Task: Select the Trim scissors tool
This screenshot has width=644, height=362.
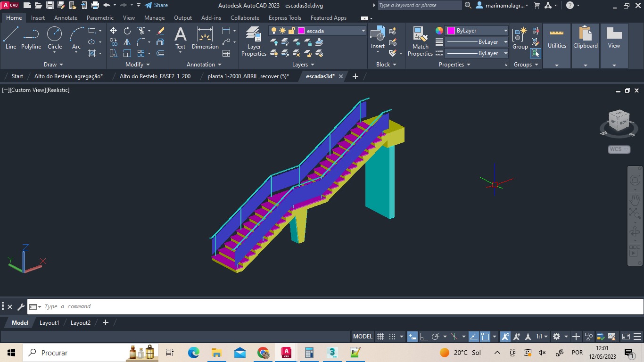Action: [x=141, y=31]
